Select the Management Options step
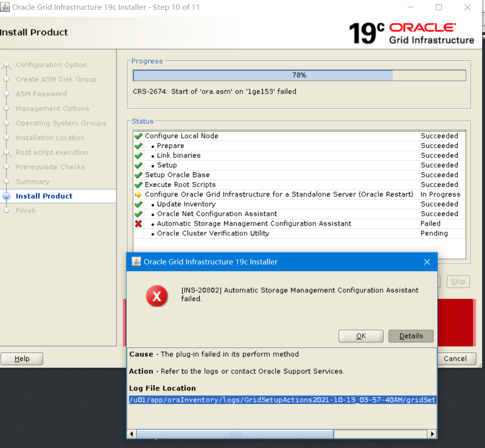485x448 pixels. [x=52, y=108]
